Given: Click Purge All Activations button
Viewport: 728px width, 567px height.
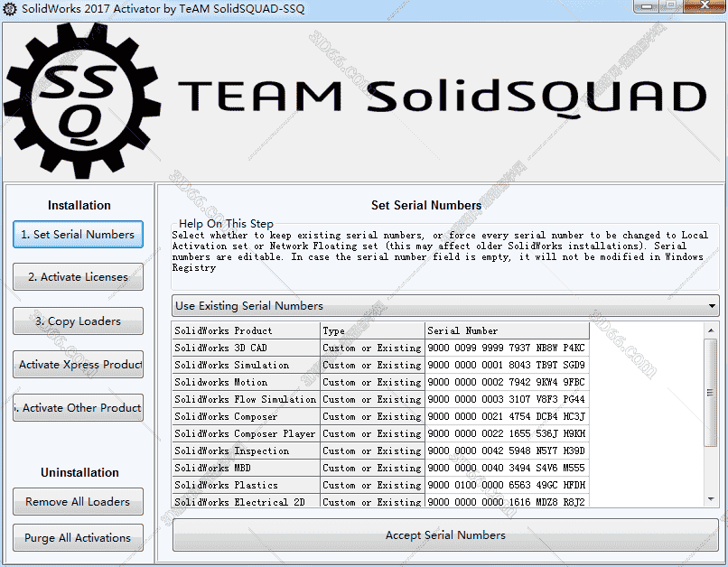Looking at the screenshot, I should (x=78, y=538).
